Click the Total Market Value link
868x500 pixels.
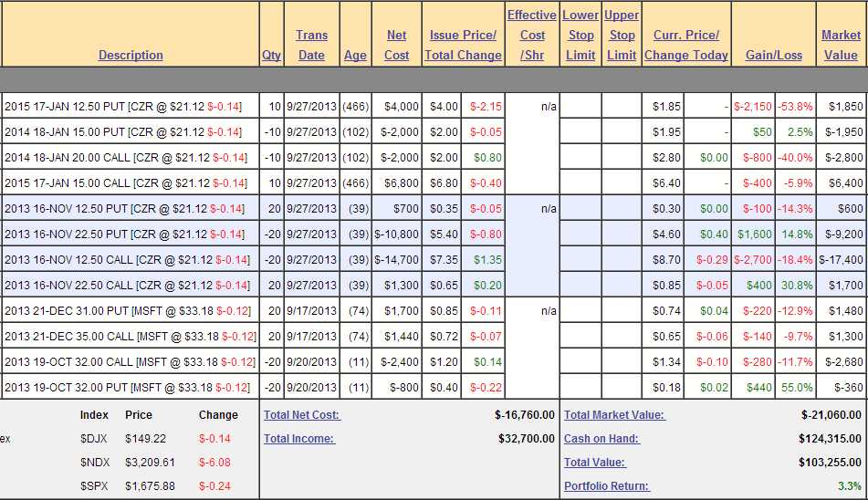[614, 415]
